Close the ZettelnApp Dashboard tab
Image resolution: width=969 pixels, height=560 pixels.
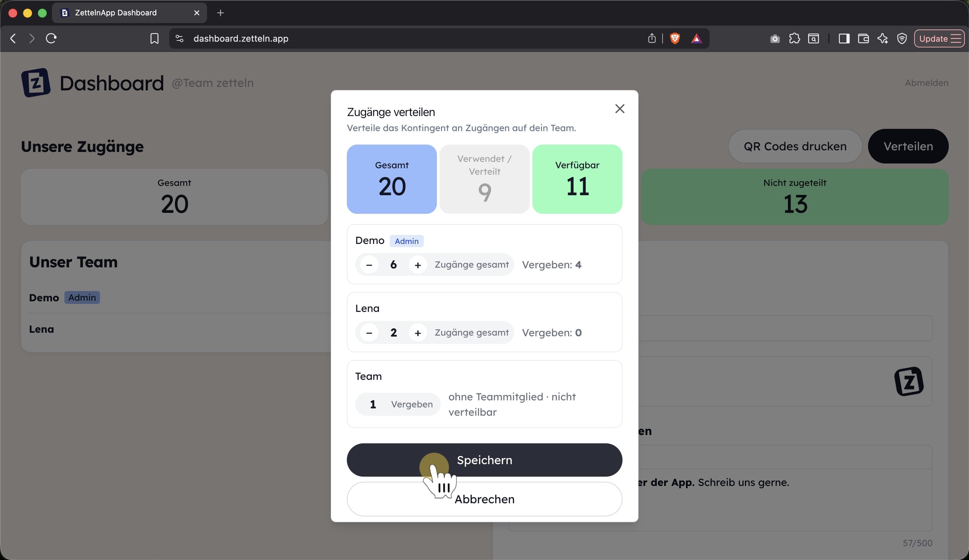[x=196, y=13]
